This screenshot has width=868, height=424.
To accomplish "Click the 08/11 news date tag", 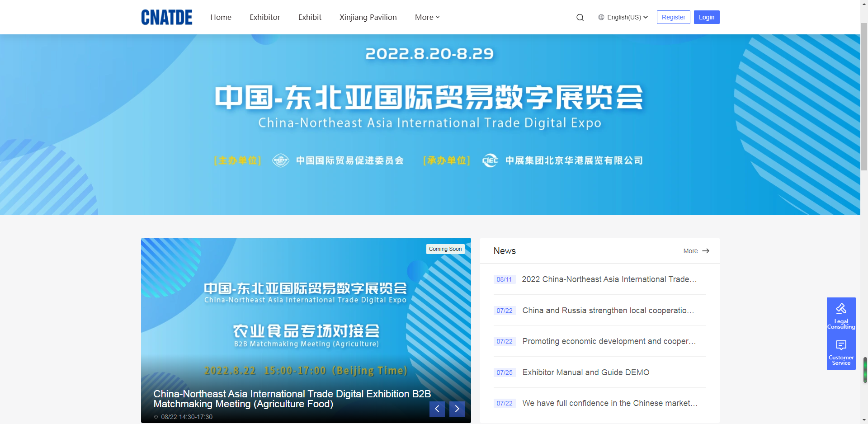I will [504, 279].
